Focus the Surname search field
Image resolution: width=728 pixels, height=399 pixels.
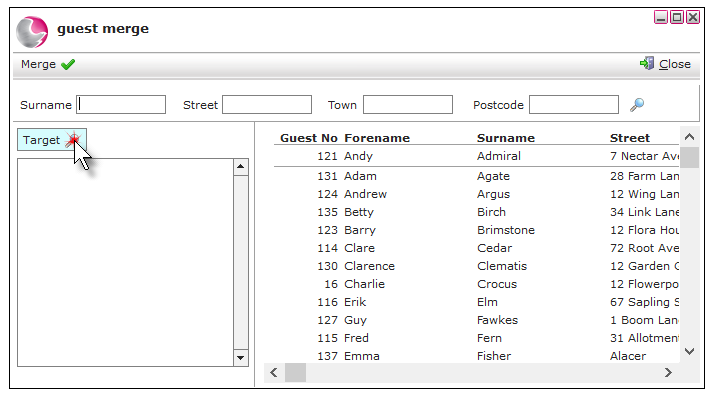click(121, 105)
